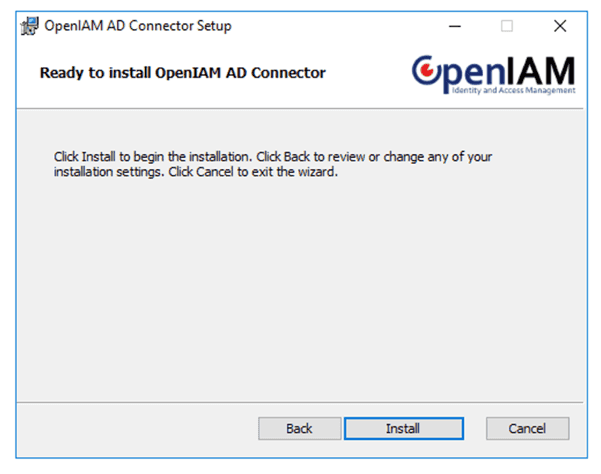The width and height of the screenshot is (601, 474).
Task: Go back with the Back button
Action: pyautogui.click(x=299, y=428)
